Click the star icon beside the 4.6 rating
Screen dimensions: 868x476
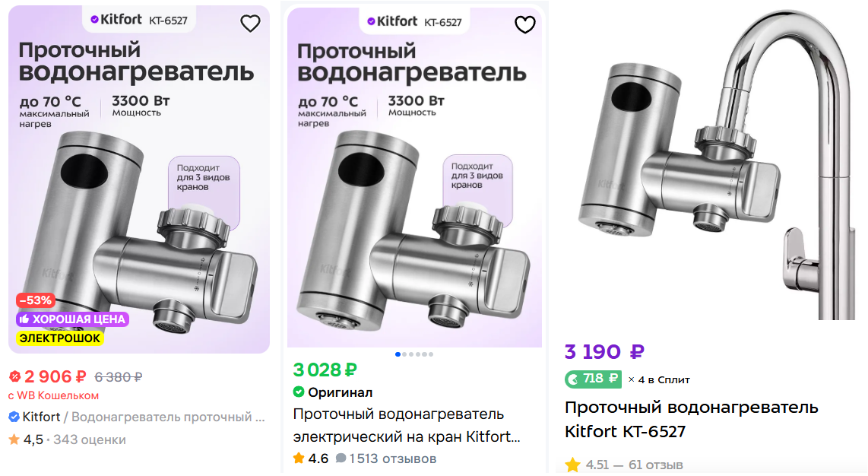click(299, 459)
